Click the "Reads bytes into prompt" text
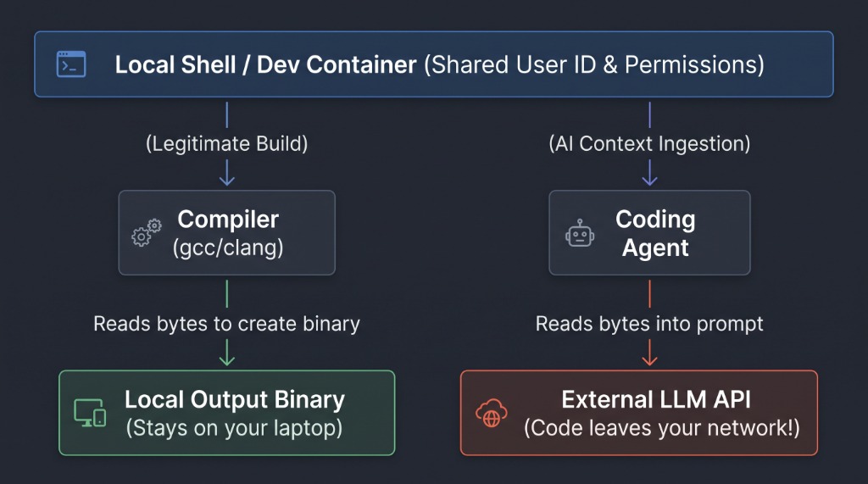 (x=649, y=324)
